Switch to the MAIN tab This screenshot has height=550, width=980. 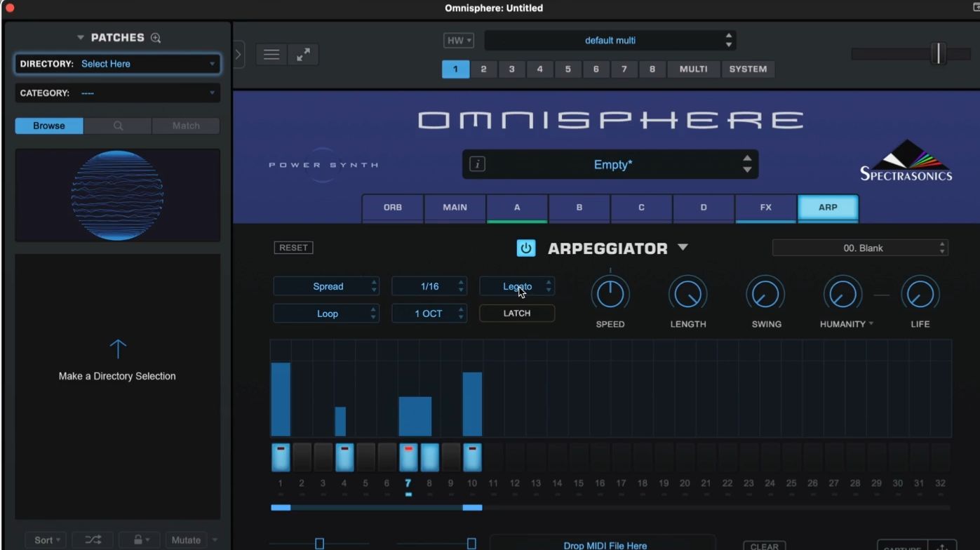[x=455, y=208]
